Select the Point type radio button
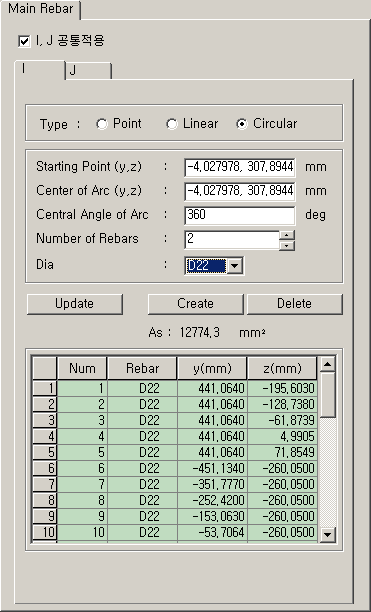This screenshot has width=371, height=612. [102, 124]
